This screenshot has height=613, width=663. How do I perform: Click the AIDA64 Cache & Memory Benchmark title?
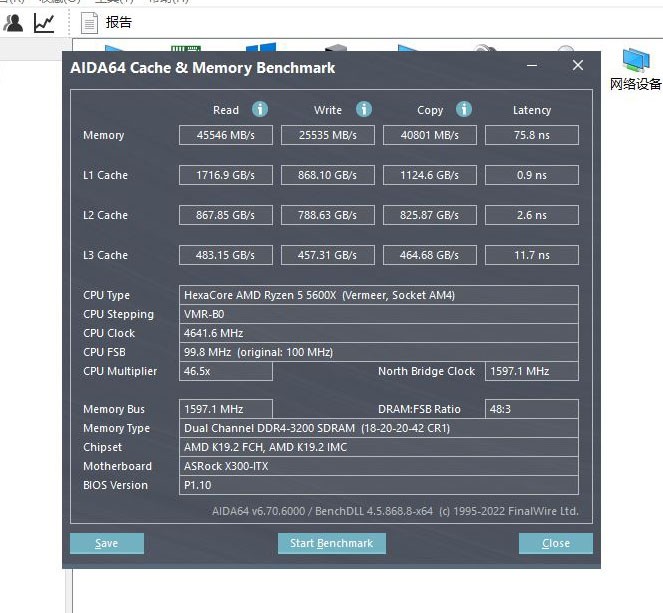pos(203,68)
